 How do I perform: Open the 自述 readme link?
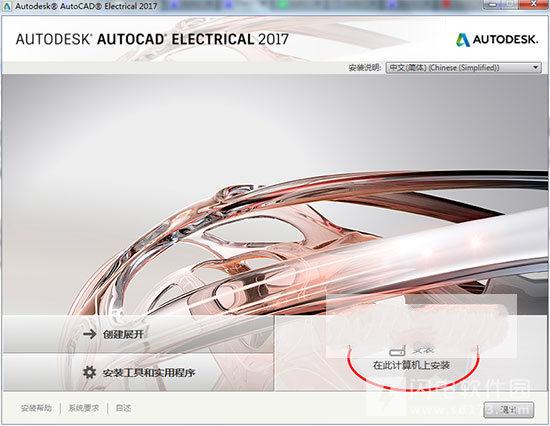(x=123, y=408)
